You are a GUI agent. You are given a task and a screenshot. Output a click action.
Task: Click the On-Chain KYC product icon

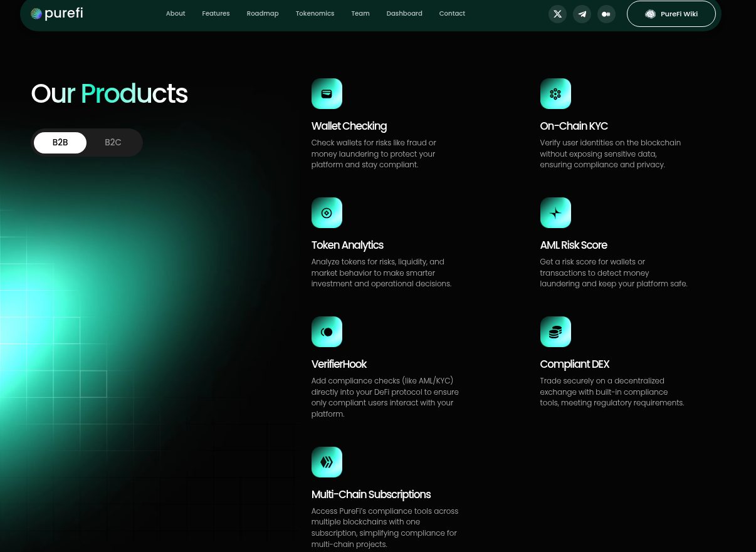tap(555, 94)
